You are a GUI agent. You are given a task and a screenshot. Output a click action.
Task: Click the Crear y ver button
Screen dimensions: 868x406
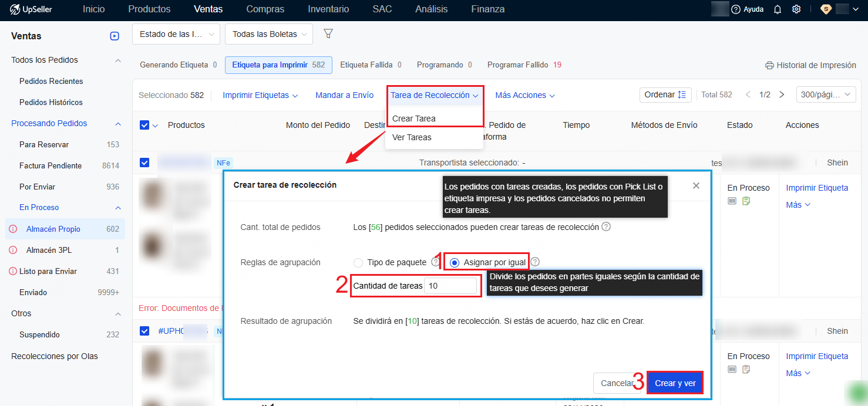pyautogui.click(x=675, y=383)
